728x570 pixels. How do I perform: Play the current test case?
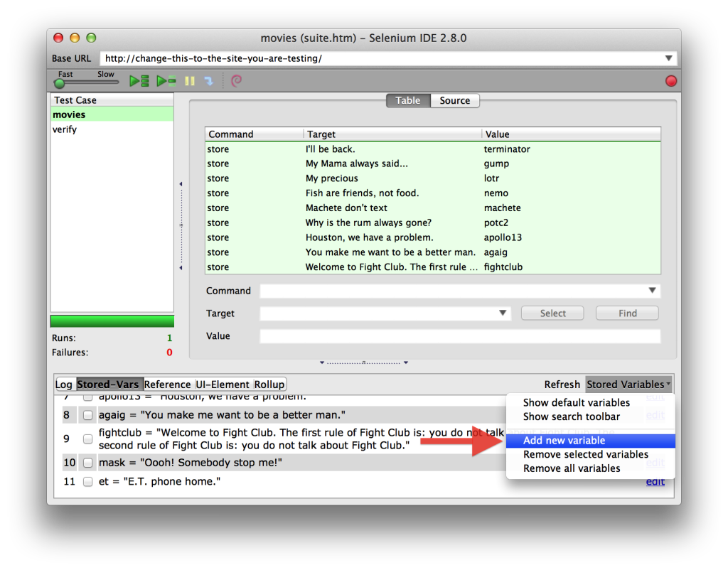pos(166,81)
